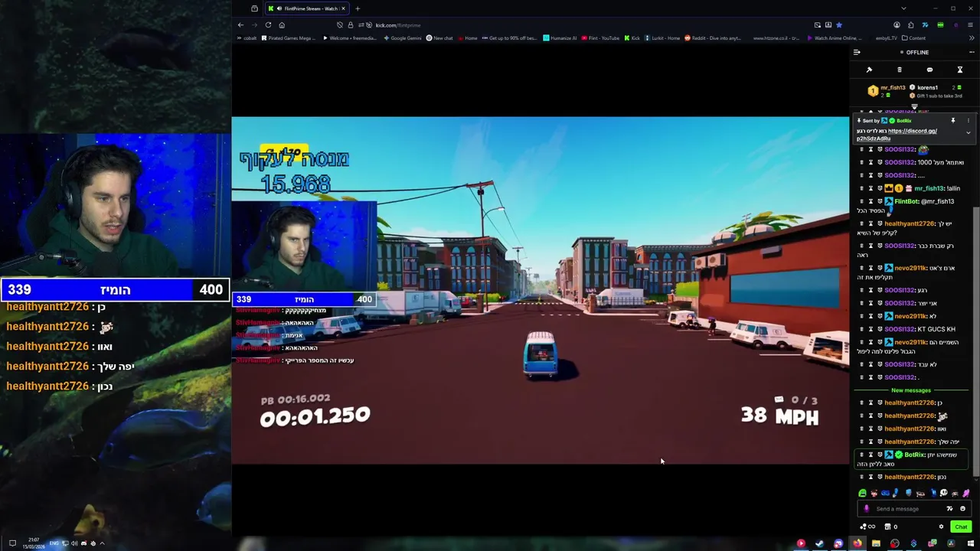Timeout FlintBot using its hourglass icon

pos(871,201)
